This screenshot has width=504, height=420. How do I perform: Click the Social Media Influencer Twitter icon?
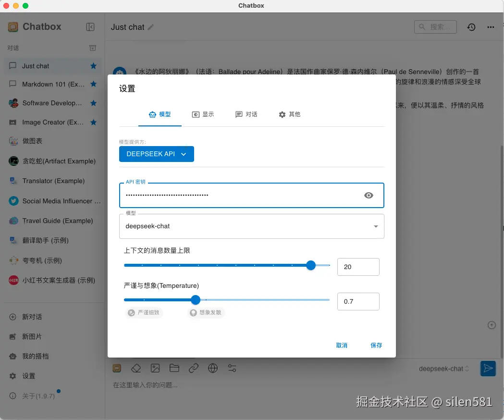pos(13,201)
